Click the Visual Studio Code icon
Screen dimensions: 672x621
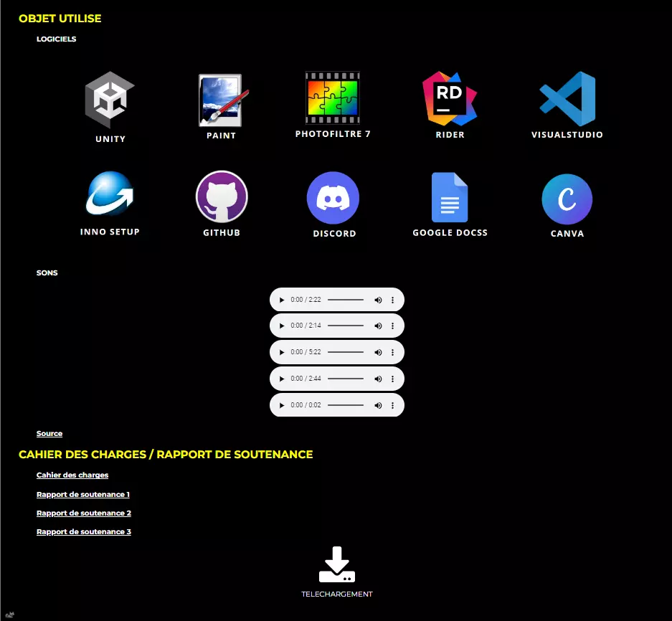pyautogui.click(x=567, y=98)
